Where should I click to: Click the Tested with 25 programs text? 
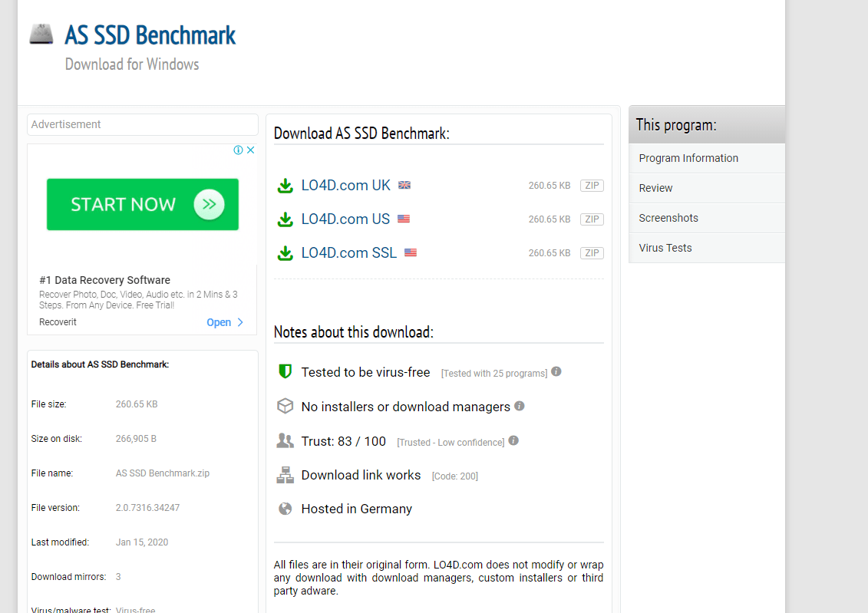(494, 374)
